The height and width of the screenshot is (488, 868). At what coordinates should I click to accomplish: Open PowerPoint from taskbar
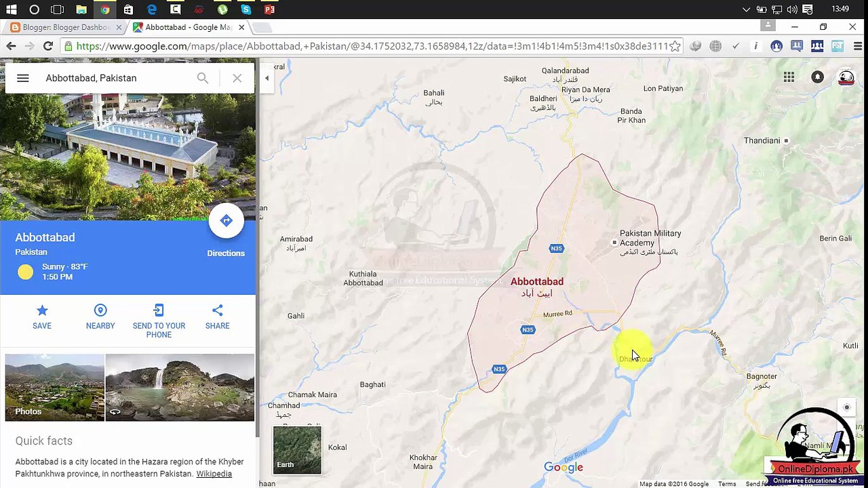coord(270,9)
